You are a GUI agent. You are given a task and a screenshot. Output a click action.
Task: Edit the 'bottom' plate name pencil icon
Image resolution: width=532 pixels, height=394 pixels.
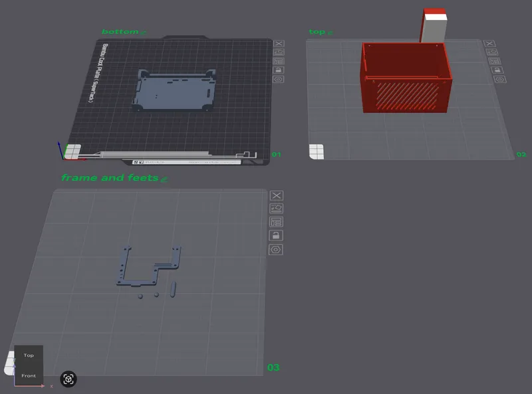tap(143, 33)
